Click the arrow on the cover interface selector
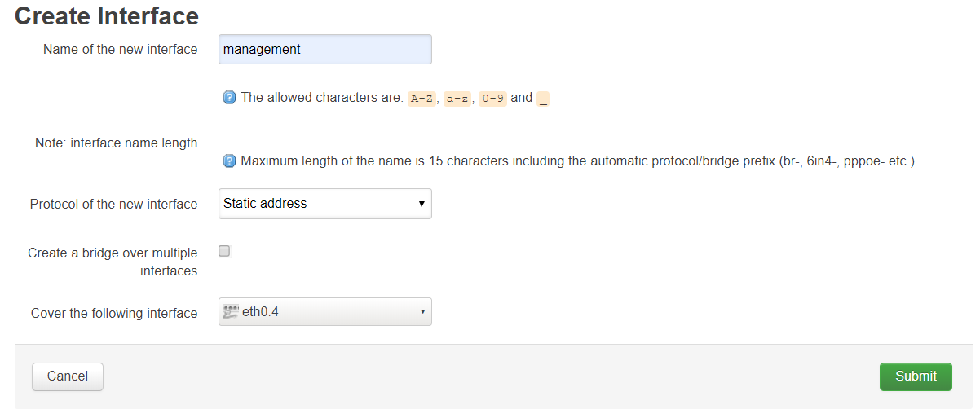 (422, 311)
